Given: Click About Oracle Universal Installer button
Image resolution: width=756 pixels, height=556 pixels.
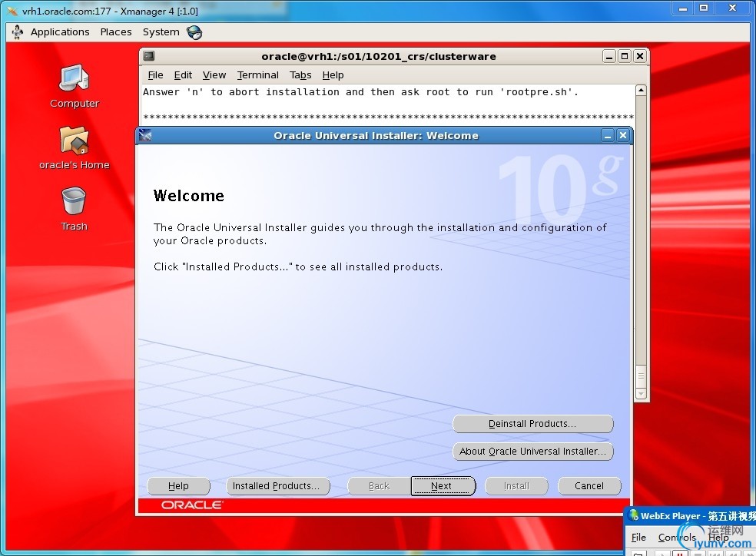Looking at the screenshot, I should (532, 452).
